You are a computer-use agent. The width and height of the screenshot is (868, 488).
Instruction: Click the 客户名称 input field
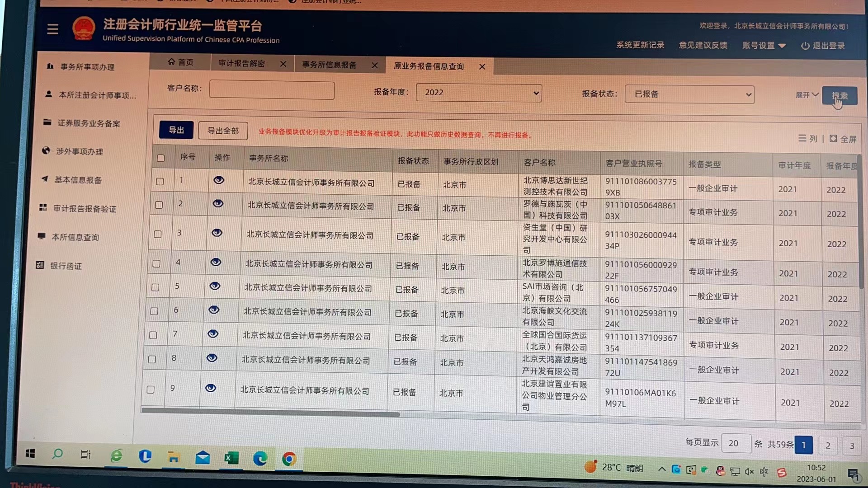272,90
